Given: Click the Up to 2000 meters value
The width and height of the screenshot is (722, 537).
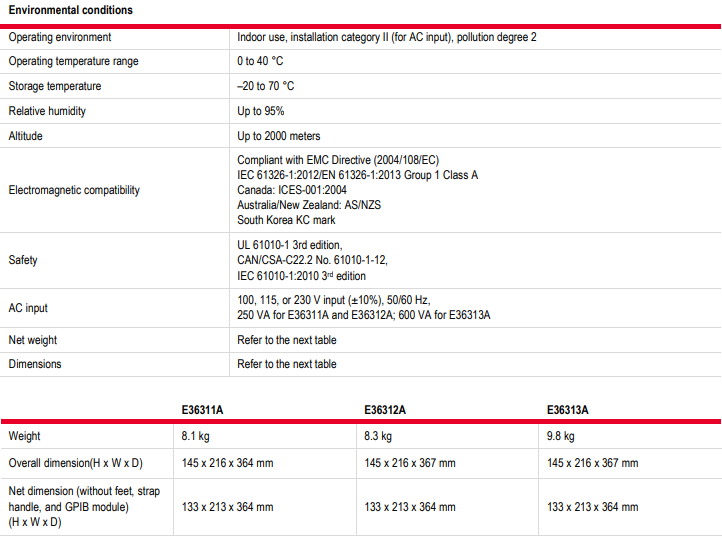Looking at the screenshot, I should click(x=279, y=136).
